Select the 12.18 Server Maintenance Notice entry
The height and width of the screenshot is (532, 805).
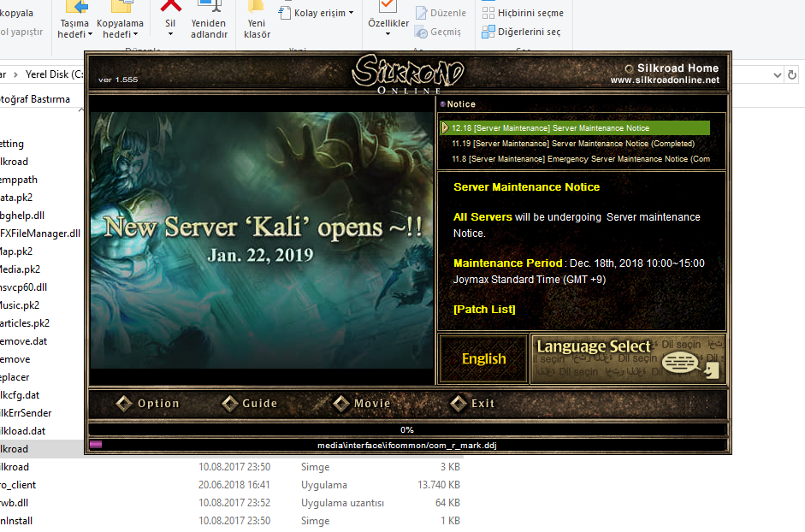tap(575, 127)
